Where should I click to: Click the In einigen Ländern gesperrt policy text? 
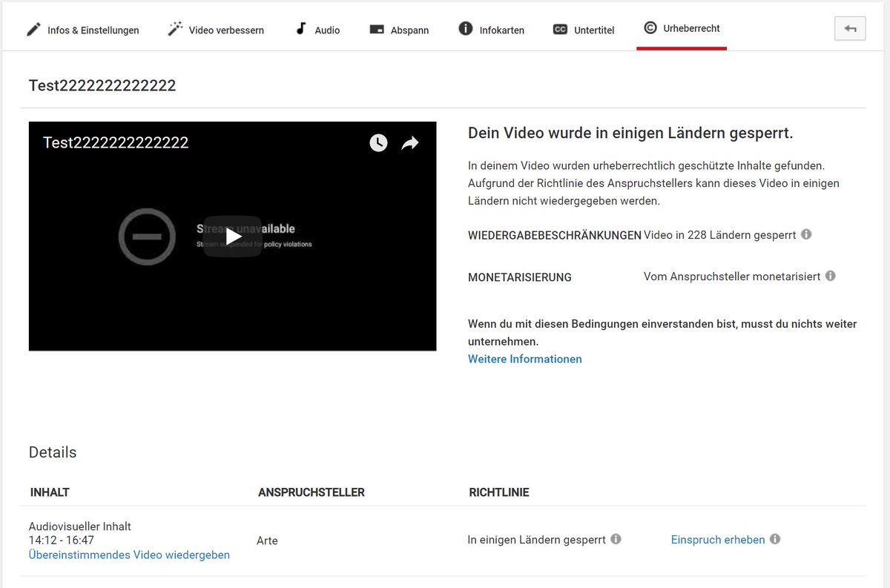point(536,540)
